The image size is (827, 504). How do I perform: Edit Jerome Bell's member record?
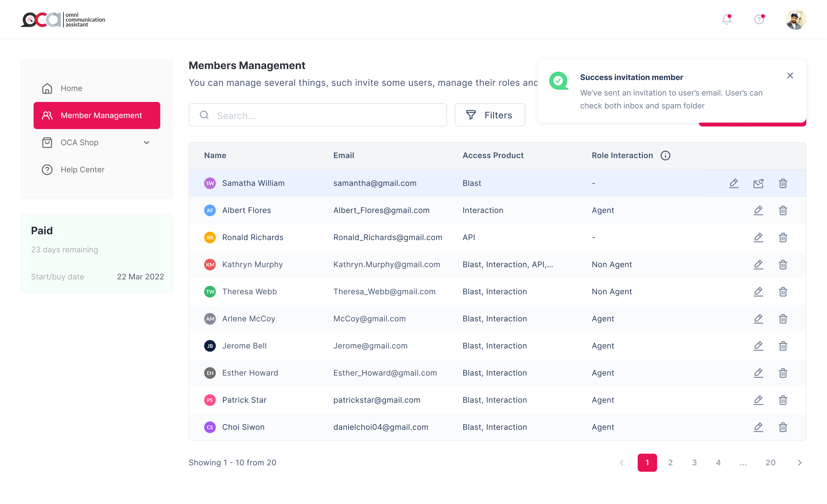click(758, 346)
